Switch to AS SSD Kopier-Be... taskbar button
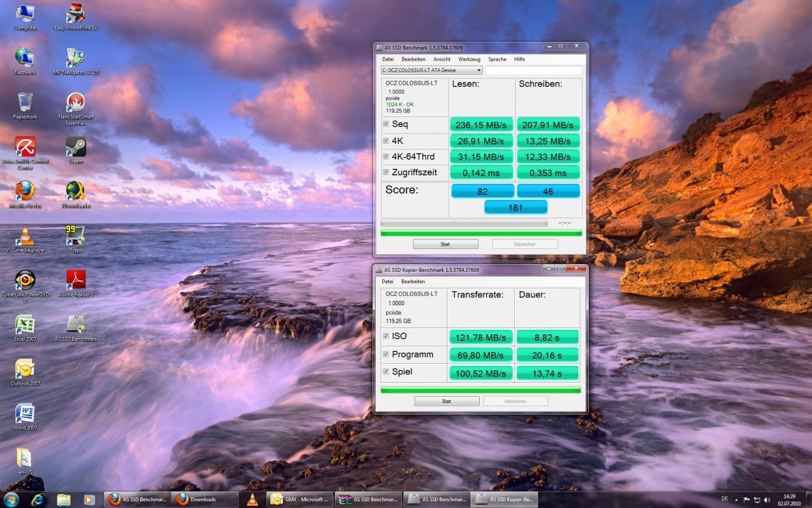 [505, 500]
